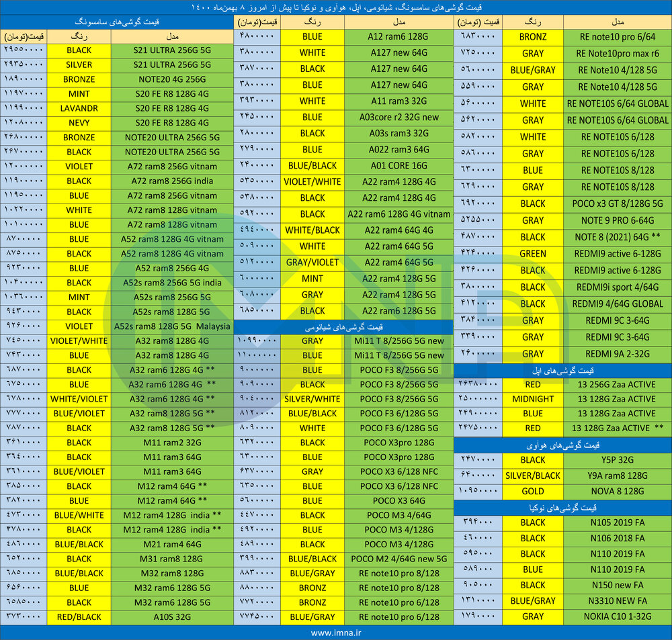This screenshot has height=640, width=672.
Task: Select the NOTE20 4G 256G model cell
Action: tap(171, 79)
